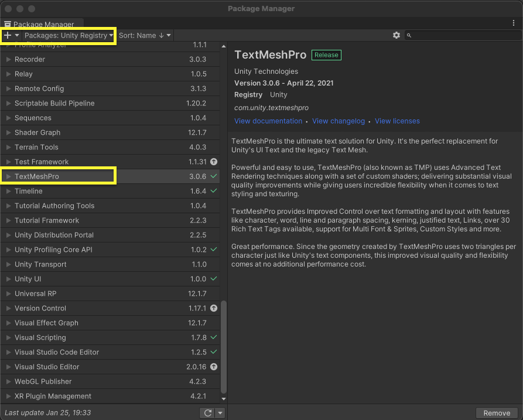Open the refresh options arrow dropdown
The image size is (523, 420).
tap(220, 412)
